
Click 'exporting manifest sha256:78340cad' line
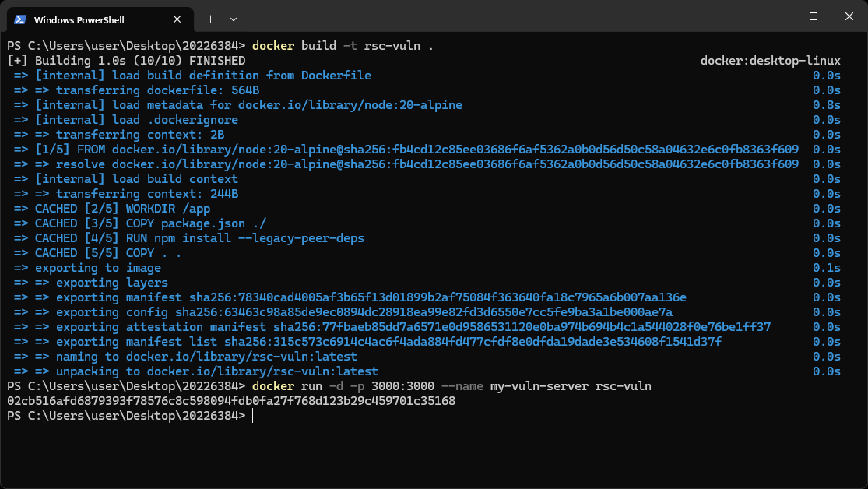tap(350, 297)
